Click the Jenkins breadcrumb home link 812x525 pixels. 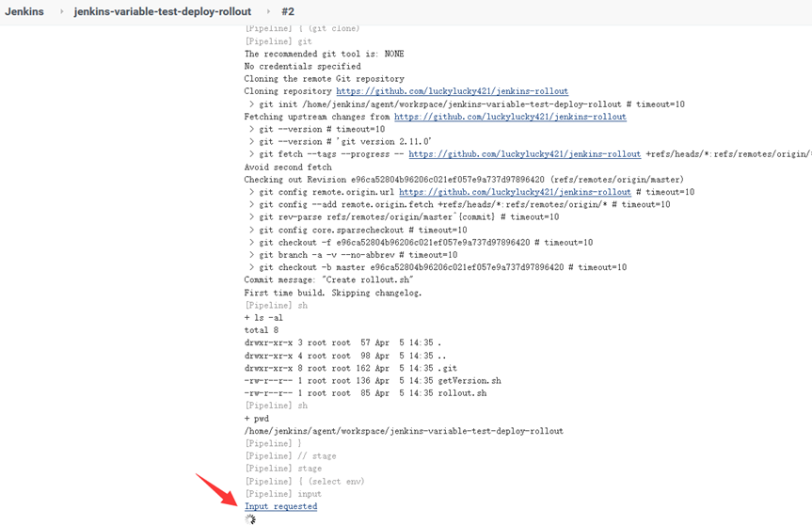(x=24, y=11)
